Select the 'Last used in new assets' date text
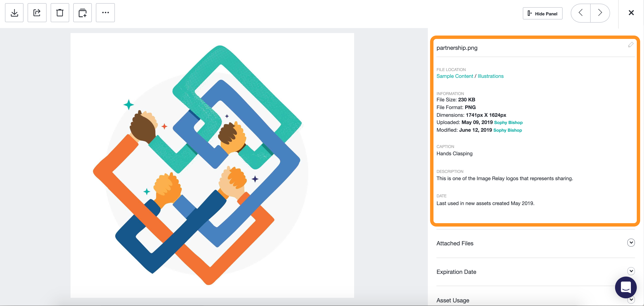The width and height of the screenshot is (644, 306). [485, 203]
